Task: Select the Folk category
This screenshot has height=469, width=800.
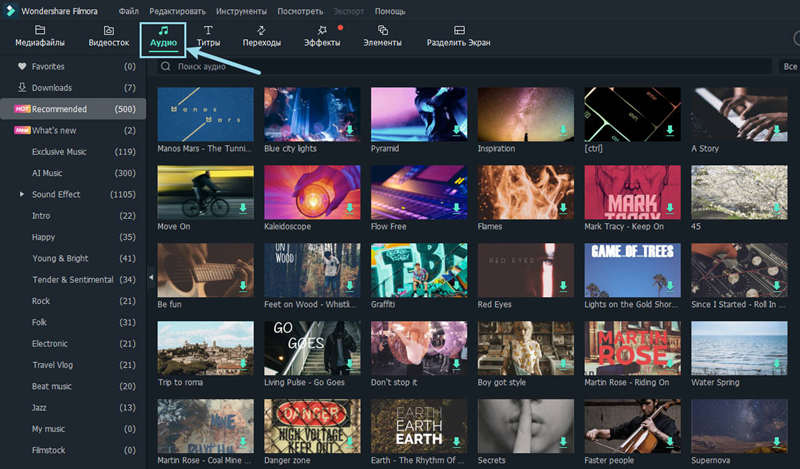Action: pyautogui.click(x=73, y=323)
